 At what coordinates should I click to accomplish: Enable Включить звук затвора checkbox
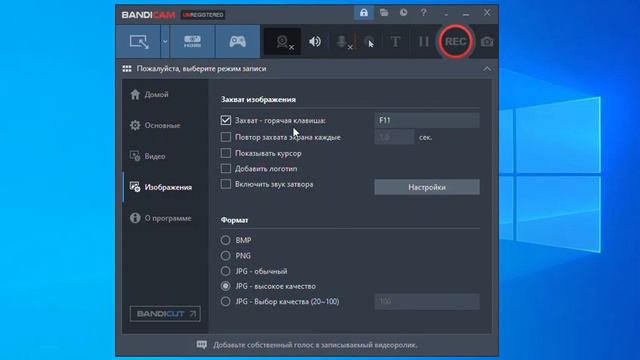[x=226, y=184]
